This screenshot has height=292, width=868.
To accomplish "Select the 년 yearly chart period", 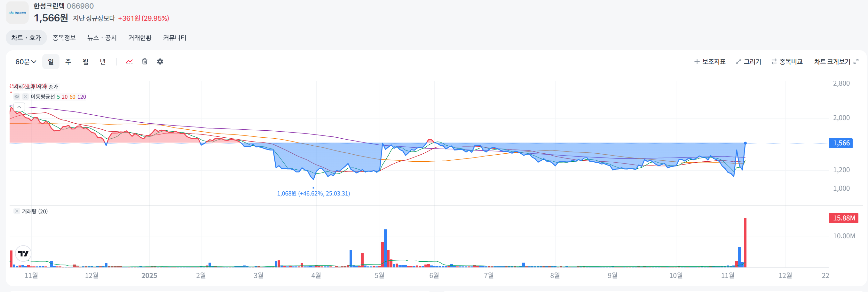I will (103, 62).
